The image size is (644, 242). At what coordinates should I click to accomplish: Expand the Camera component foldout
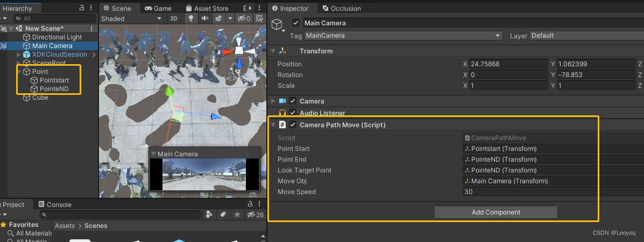[273, 101]
